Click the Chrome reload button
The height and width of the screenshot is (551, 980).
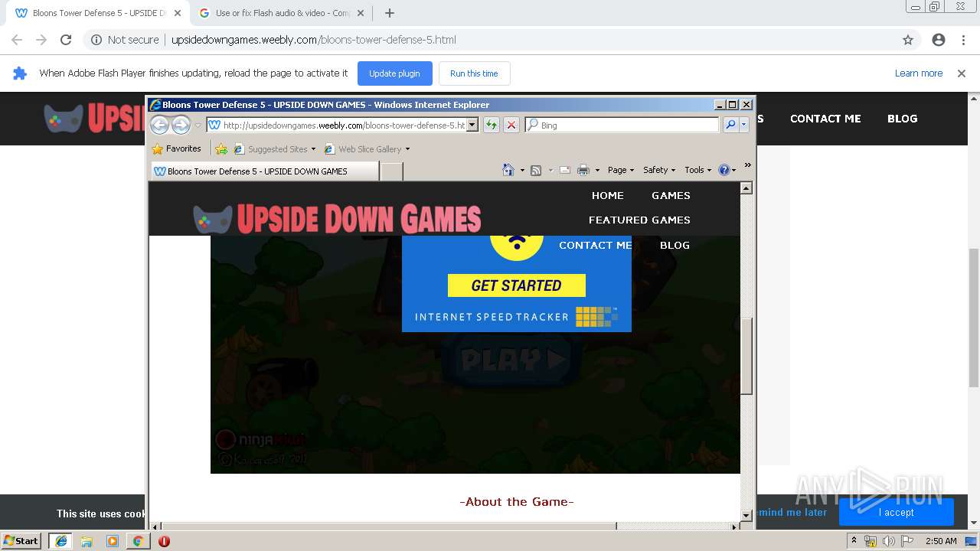click(66, 40)
